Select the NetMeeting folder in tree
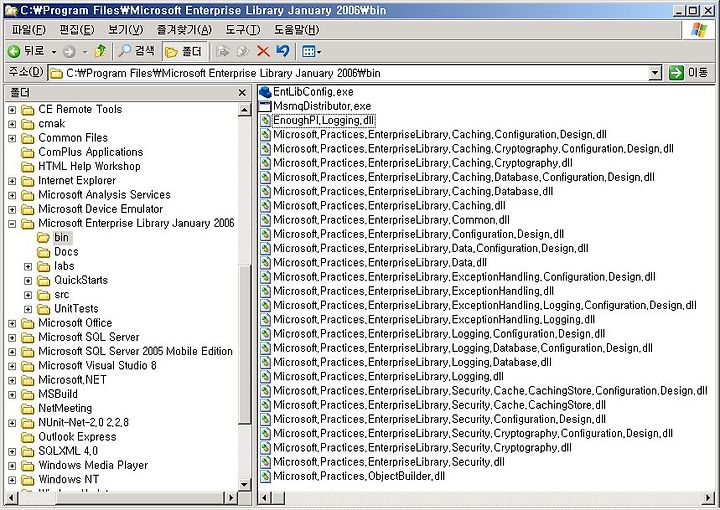This screenshot has height=510, width=720. [x=65, y=408]
